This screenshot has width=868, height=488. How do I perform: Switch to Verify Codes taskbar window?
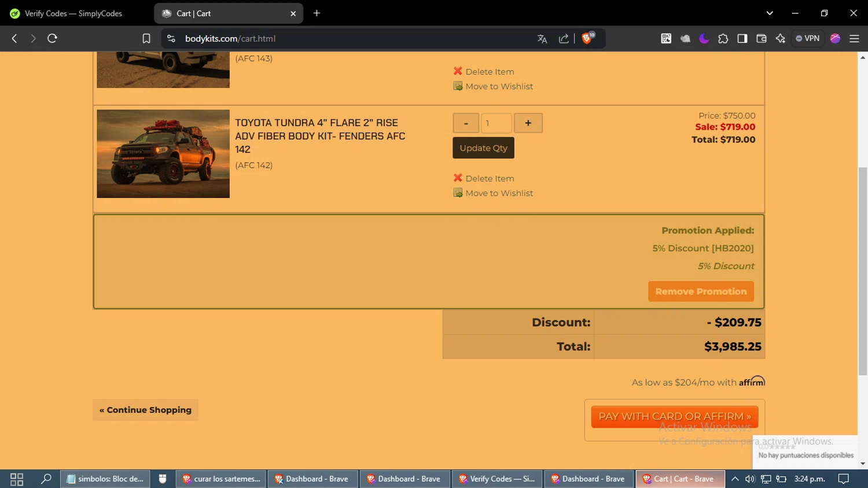pos(497,479)
